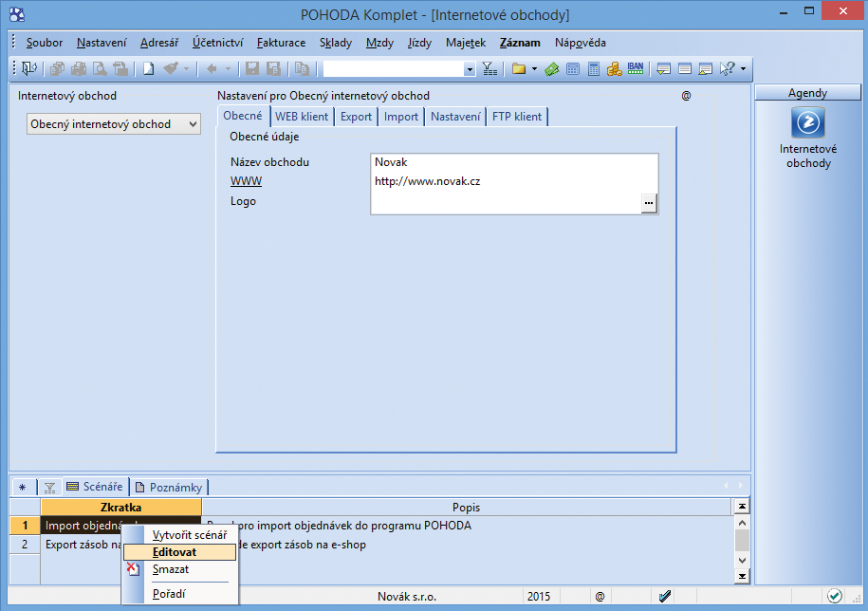Click the WWW field with http://www.novak.cz
The image size is (868, 611).
514,181
